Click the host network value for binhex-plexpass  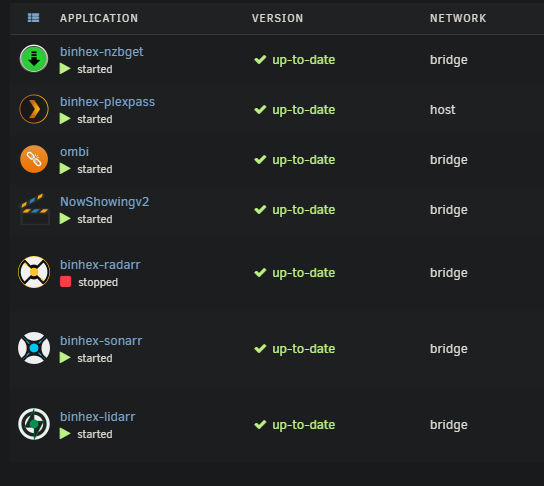pos(443,110)
